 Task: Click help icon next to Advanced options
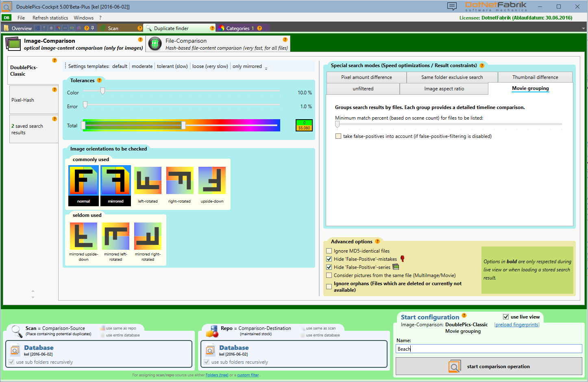tap(377, 241)
